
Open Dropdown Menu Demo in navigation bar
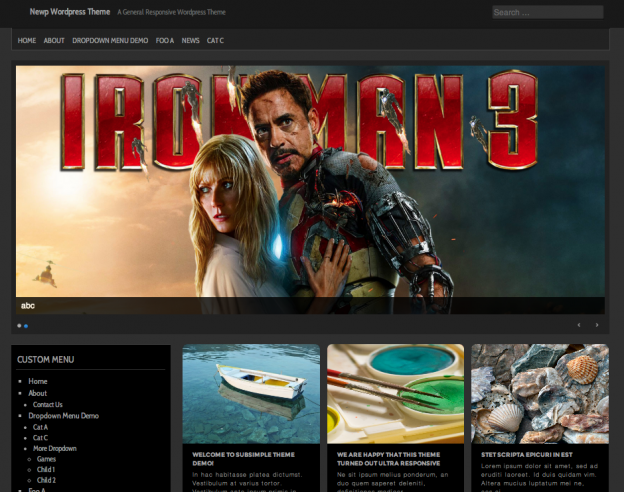tap(110, 41)
